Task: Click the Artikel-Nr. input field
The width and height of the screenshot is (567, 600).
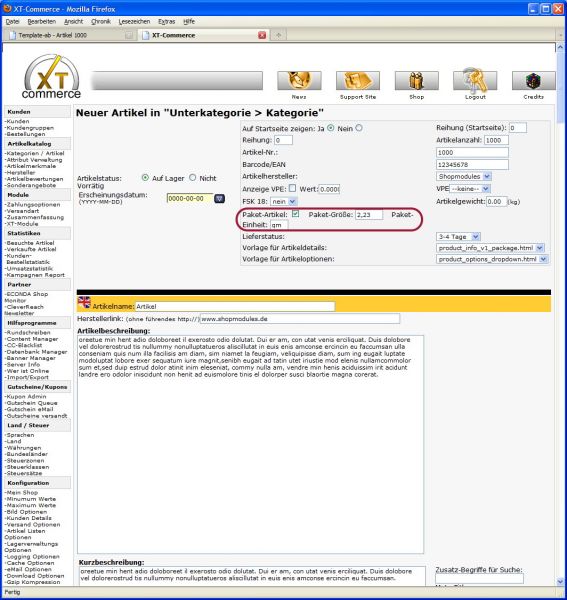Action: (472, 152)
